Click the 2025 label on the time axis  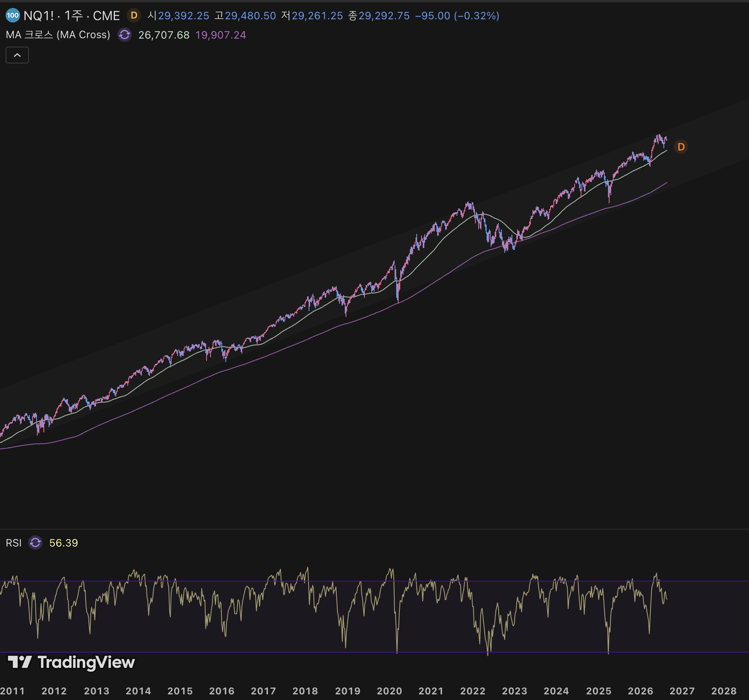[x=599, y=691]
